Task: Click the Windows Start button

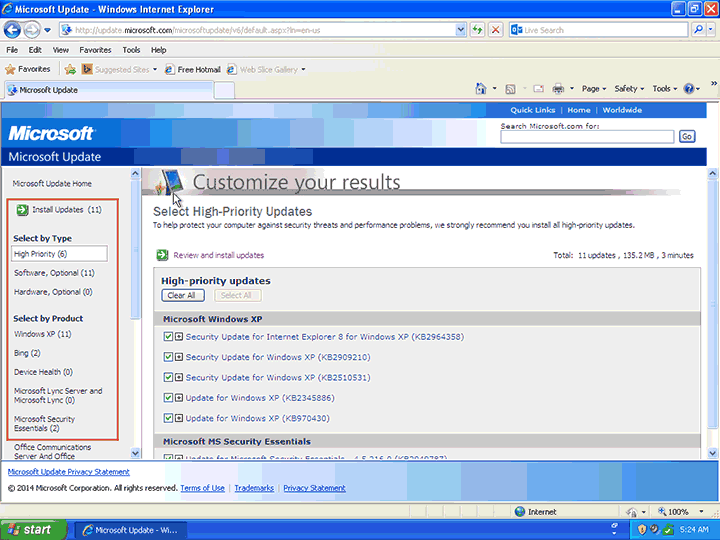Action: click(x=33, y=529)
